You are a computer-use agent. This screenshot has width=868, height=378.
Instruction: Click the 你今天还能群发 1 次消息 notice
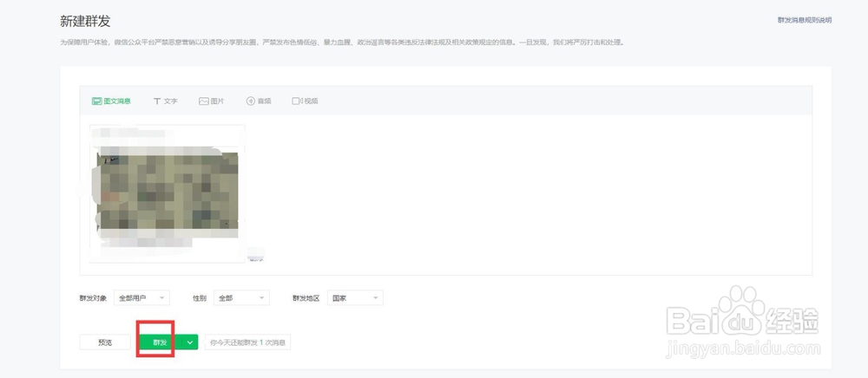(x=247, y=342)
